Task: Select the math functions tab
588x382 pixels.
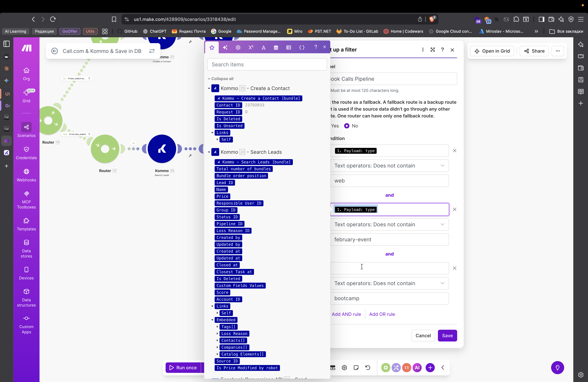Action: tap(251, 47)
